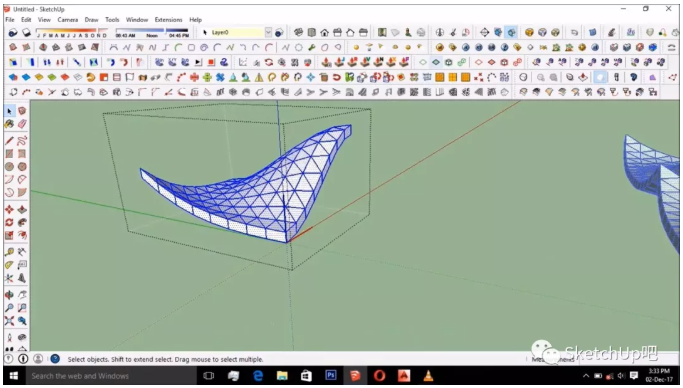Toggle the Layer Manager icon beside Layer0
This screenshot has width=683, height=388.
(279, 33)
